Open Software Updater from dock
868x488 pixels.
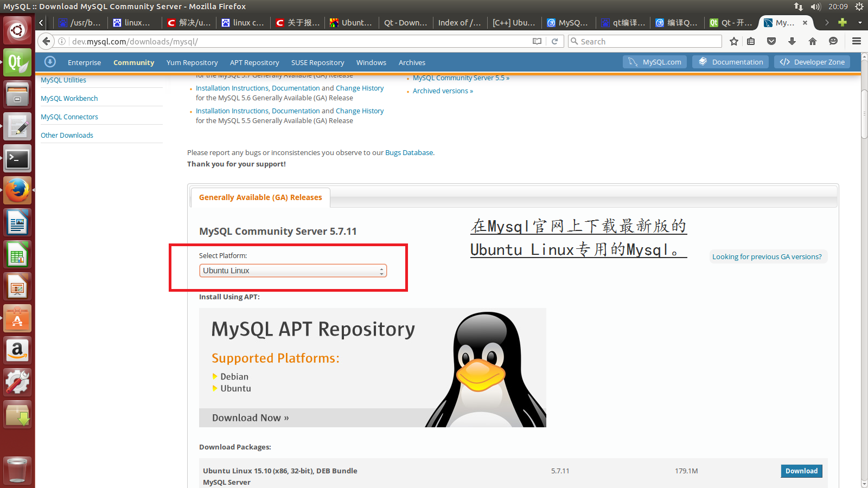[x=17, y=415]
